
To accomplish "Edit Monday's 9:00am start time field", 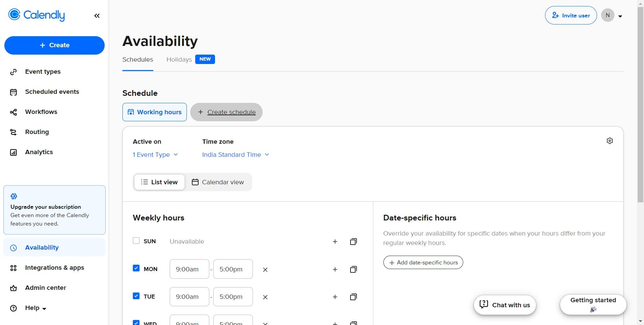I will (x=189, y=269).
